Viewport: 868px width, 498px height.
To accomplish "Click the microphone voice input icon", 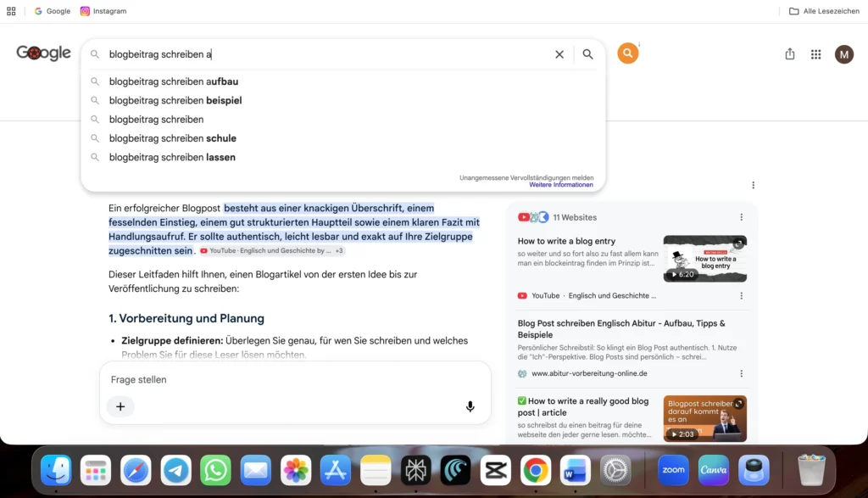I will click(x=470, y=406).
